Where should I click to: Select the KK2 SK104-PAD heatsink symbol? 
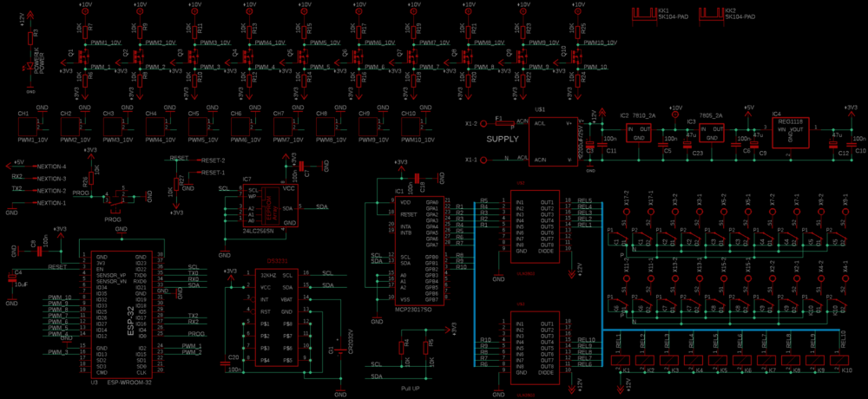pos(712,17)
